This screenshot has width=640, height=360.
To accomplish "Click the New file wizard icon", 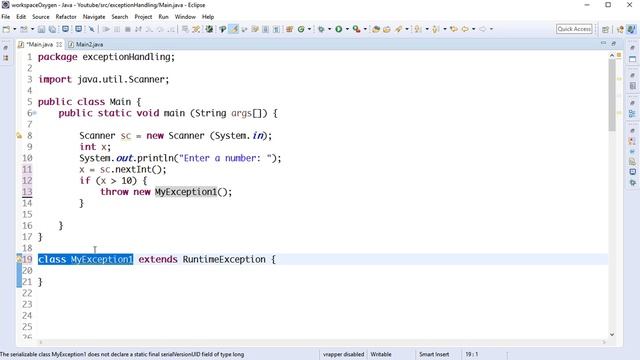I will point(6,29).
